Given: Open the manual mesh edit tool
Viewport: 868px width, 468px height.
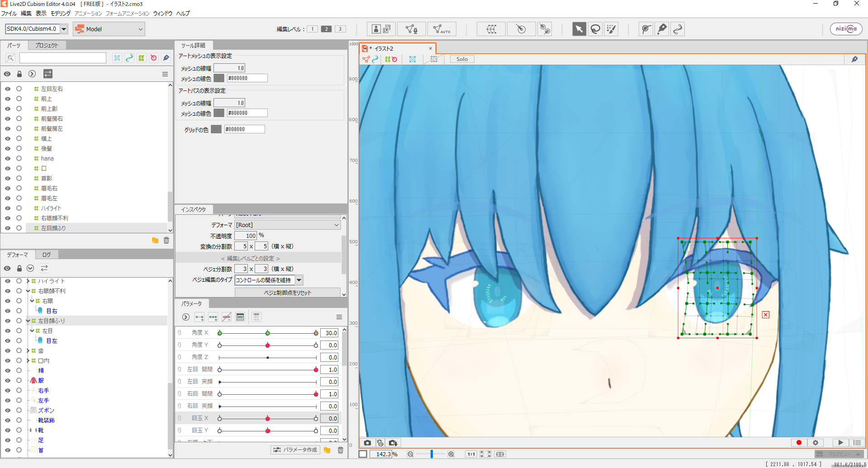Looking at the screenshot, I should click(x=412, y=29).
